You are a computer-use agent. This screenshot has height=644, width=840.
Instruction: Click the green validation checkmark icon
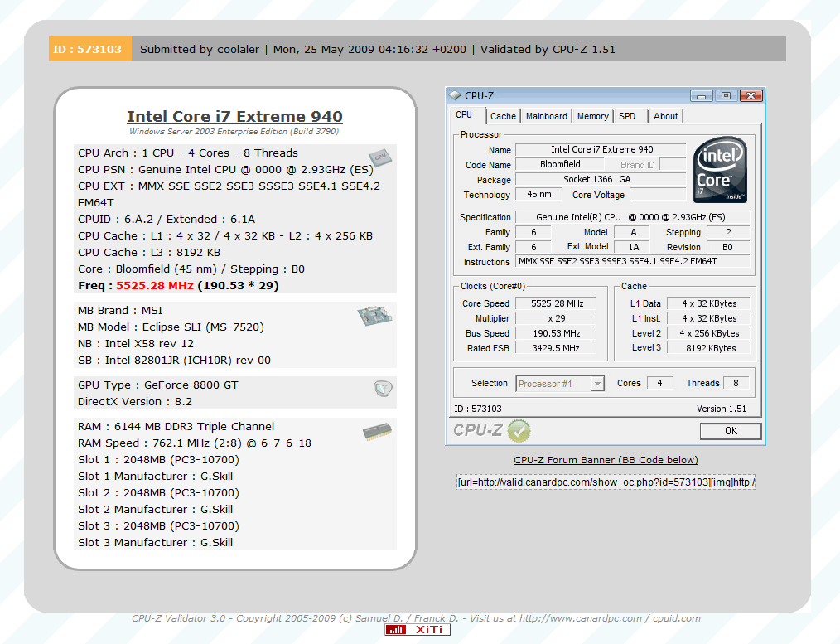[x=519, y=431]
